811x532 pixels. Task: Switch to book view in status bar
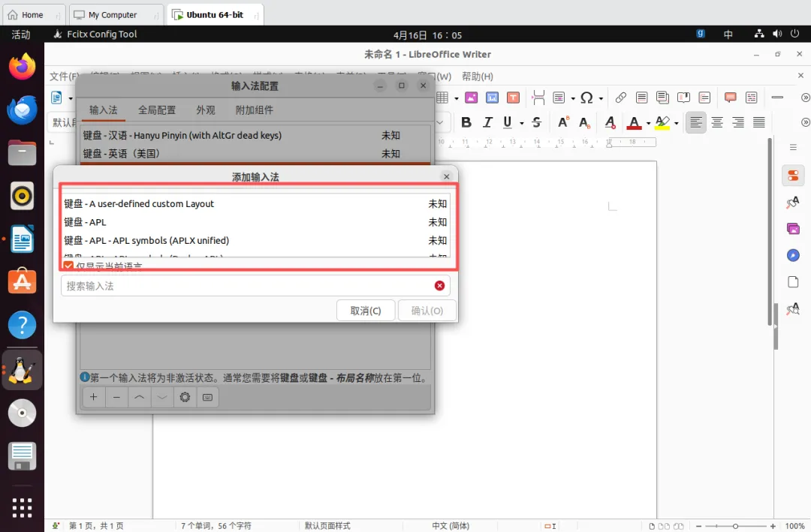[x=678, y=526]
